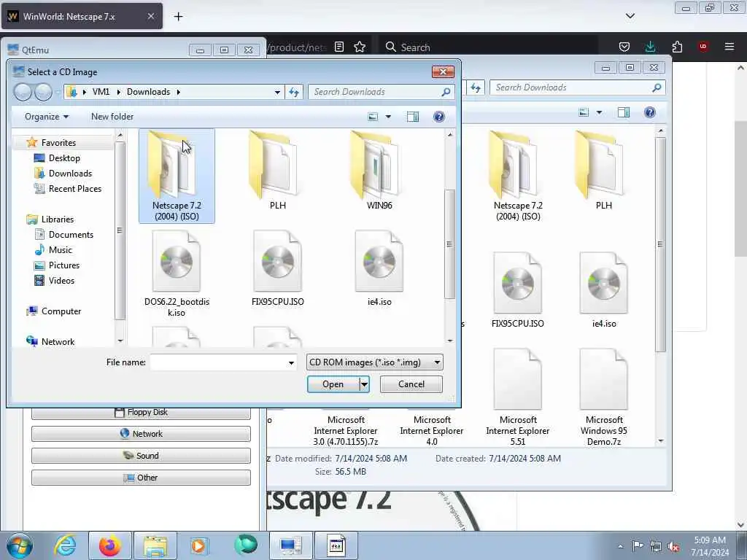Select FIX95CPU.ISO in background Explorer window
Screen dimensions: 747x560
coord(518,290)
